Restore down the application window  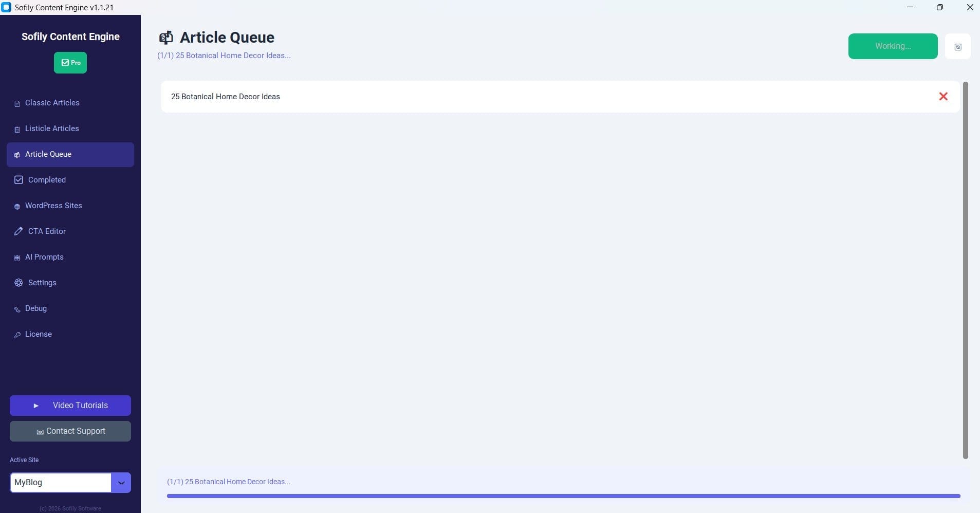pyautogui.click(x=939, y=7)
